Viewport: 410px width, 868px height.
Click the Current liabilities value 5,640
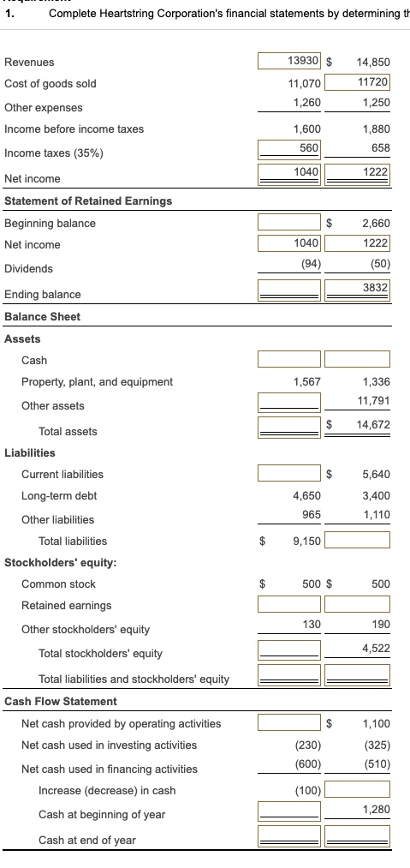click(x=377, y=475)
